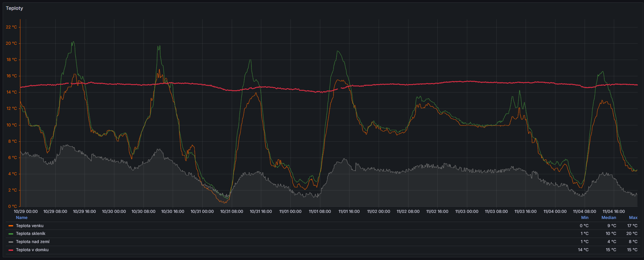Sort the legend by Min column header
The image size is (644, 260).
pyautogui.click(x=585, y=218)
